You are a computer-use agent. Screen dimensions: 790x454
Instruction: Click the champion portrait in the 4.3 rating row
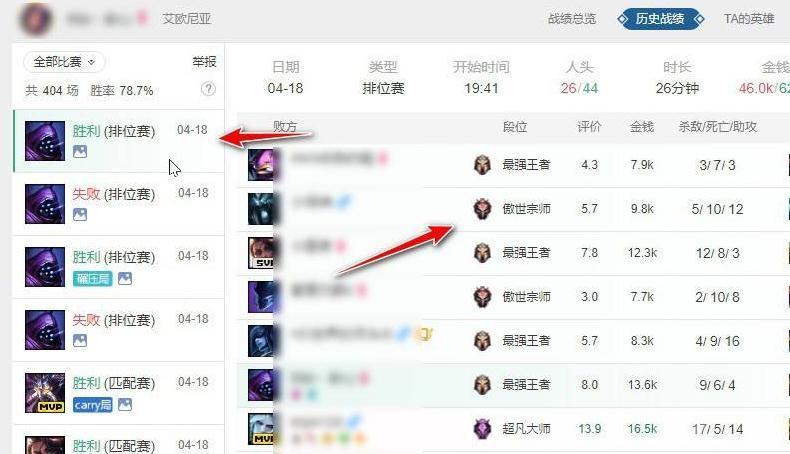point(260,165)
